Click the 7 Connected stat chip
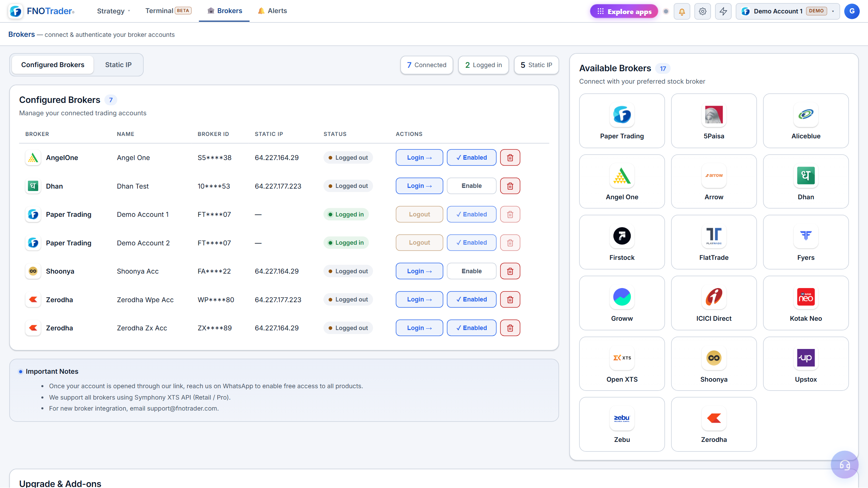The image size is (868, 488). [x=426, y=65]
